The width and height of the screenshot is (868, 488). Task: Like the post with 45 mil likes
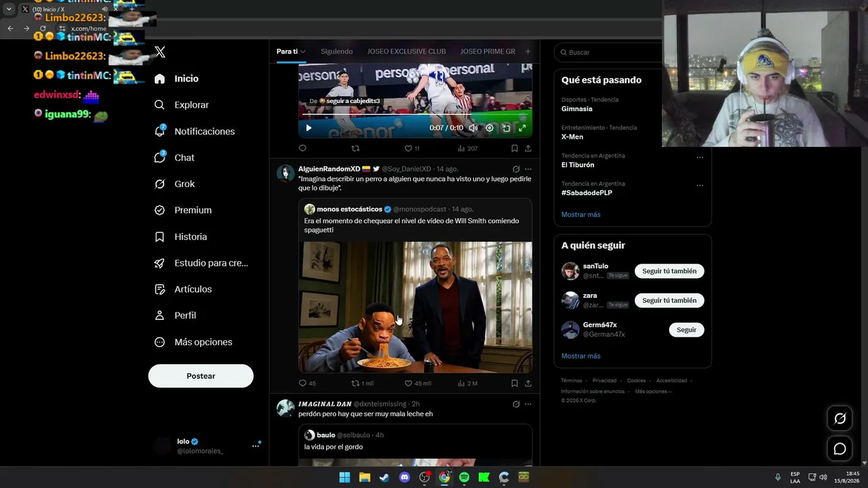[x=417, y=383]
